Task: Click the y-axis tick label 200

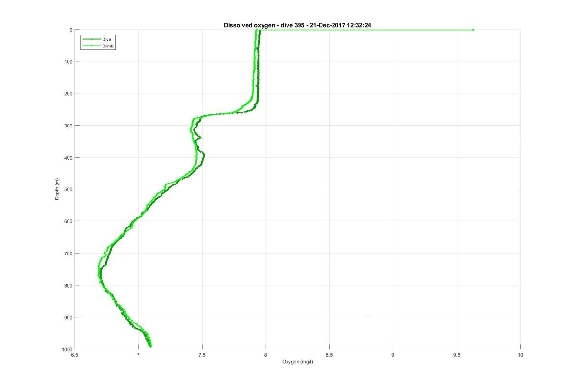Action: coord(68,93)
